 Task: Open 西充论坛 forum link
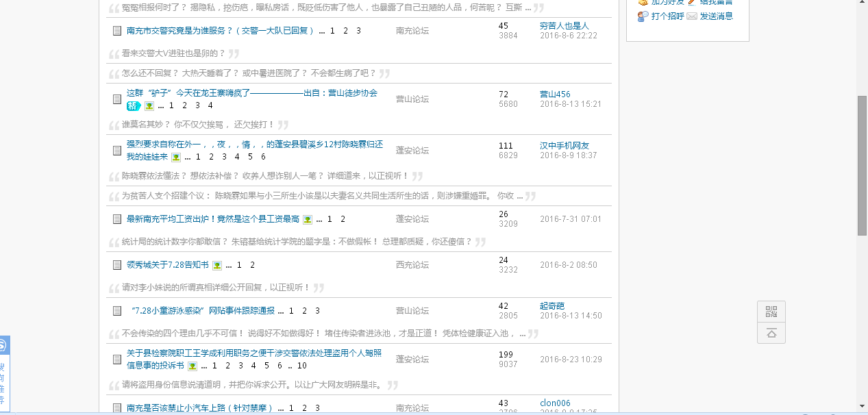412,265
